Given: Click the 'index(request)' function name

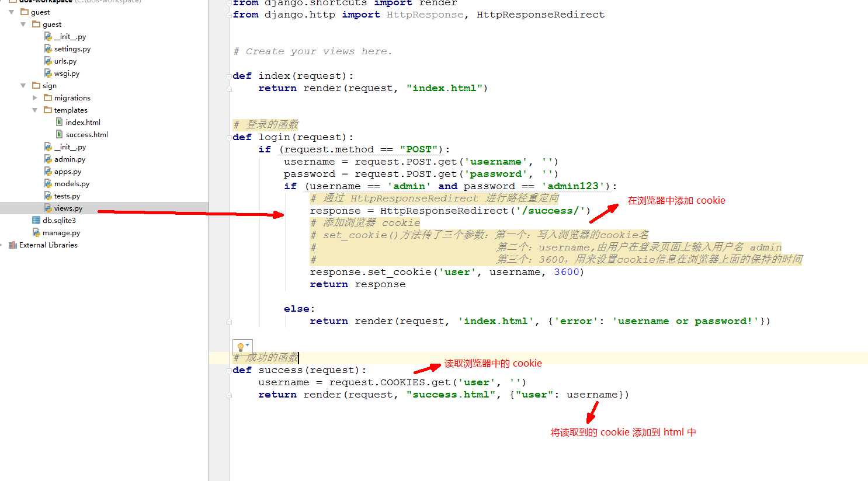Looking at the screenshot, I should point(303,76).
